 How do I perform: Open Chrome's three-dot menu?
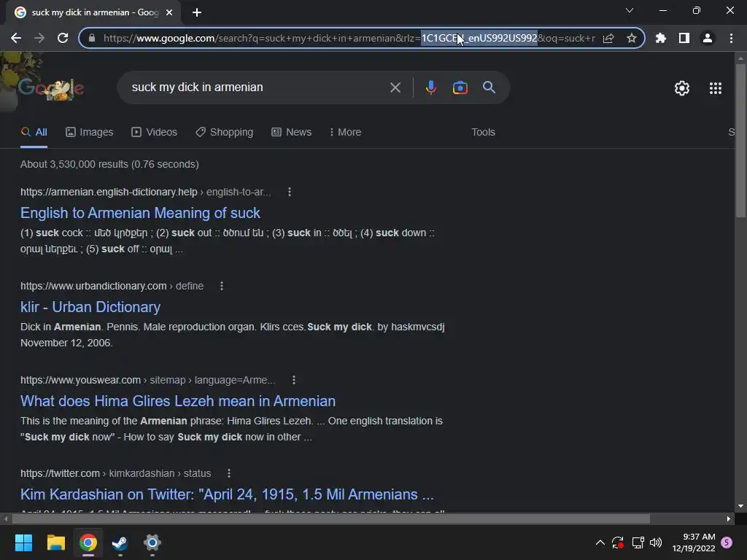point(731,38)
